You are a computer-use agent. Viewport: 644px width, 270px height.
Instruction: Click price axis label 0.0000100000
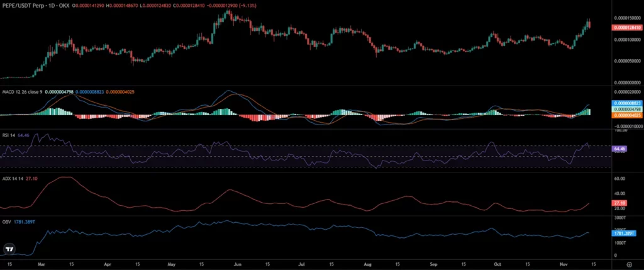coord(627,40)
